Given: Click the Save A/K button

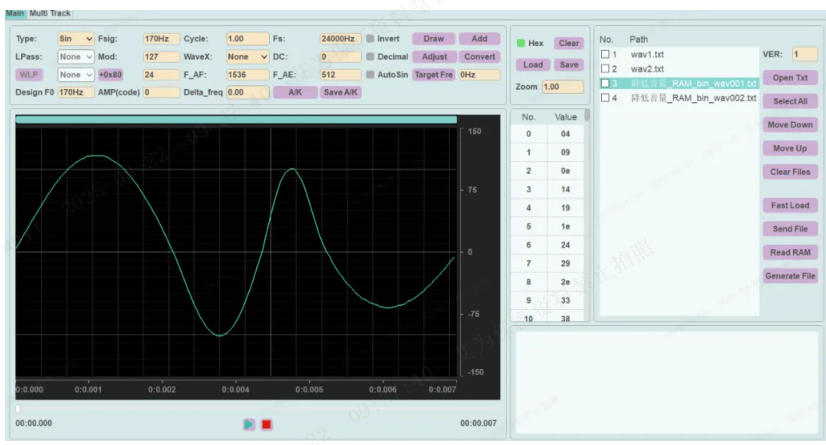Looking at the screenshot, I should click(x=340, y=92).
